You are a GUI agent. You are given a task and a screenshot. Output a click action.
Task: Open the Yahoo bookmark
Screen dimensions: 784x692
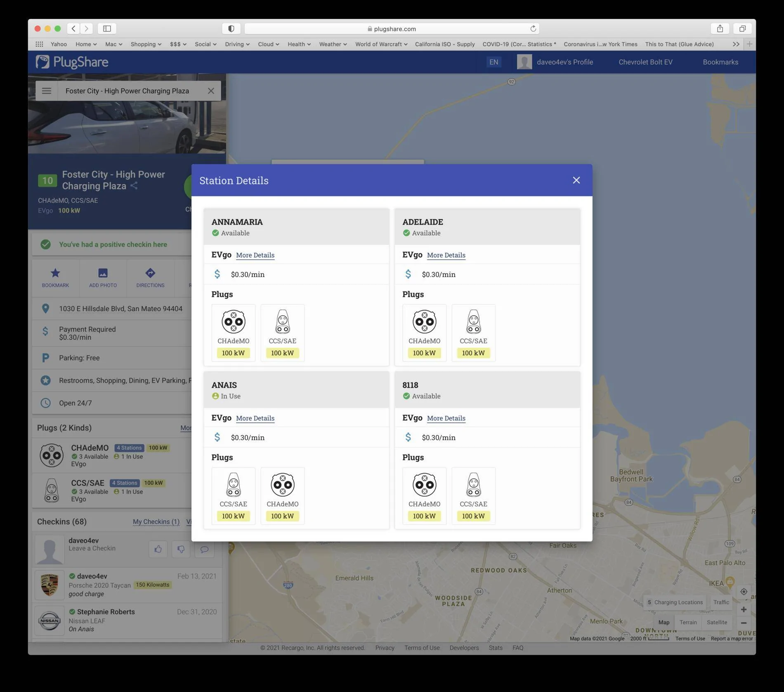(59, 44)
